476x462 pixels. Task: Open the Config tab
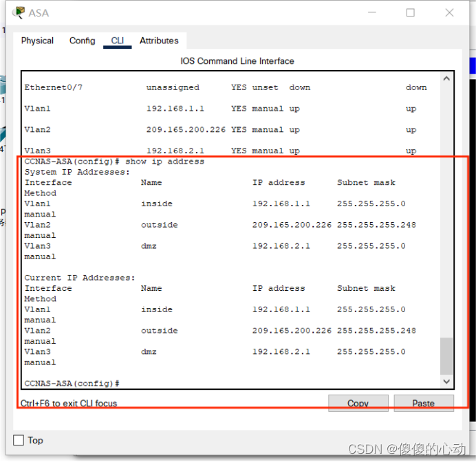(82, 41)
